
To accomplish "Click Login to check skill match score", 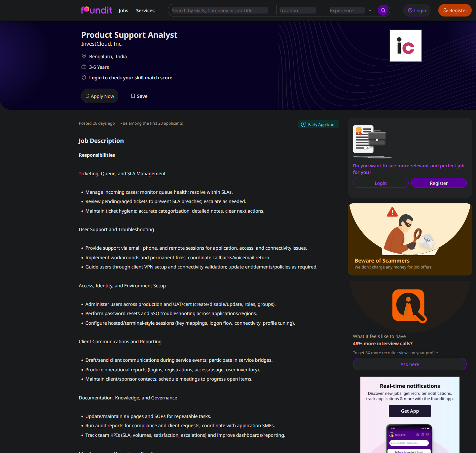I will click(130, 78).
